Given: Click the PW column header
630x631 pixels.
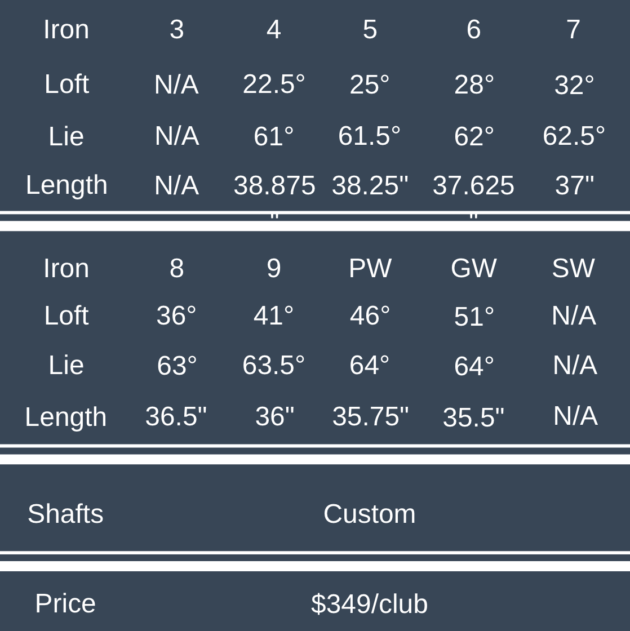Looking at the screenshot, I should pyautogui.click(x=369, y=268).
